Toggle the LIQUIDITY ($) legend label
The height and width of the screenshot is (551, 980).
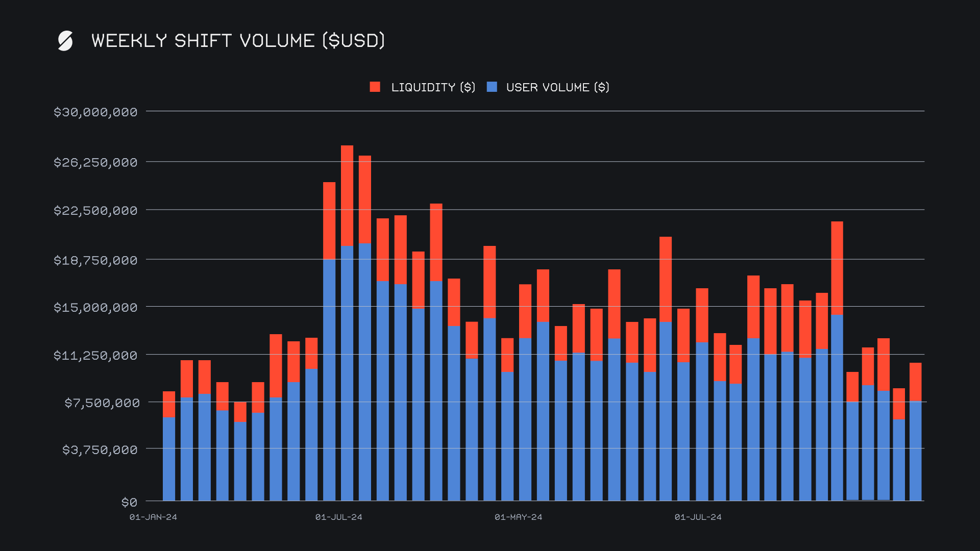tap(433, 87)
